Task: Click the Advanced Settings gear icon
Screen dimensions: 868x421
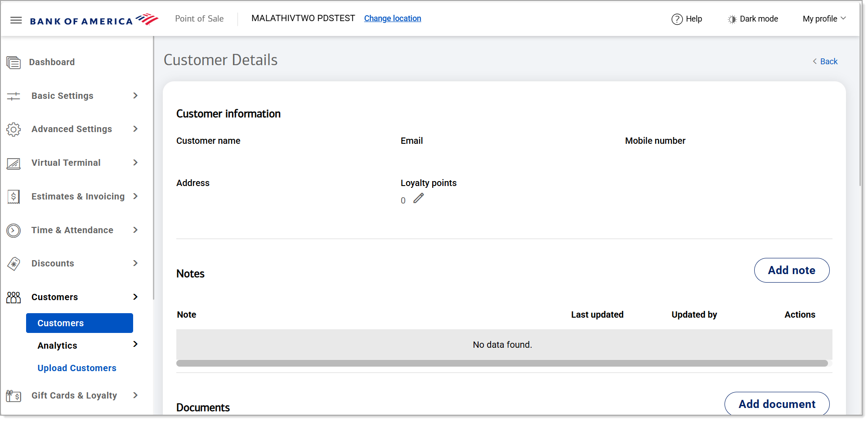Action: 13,129
